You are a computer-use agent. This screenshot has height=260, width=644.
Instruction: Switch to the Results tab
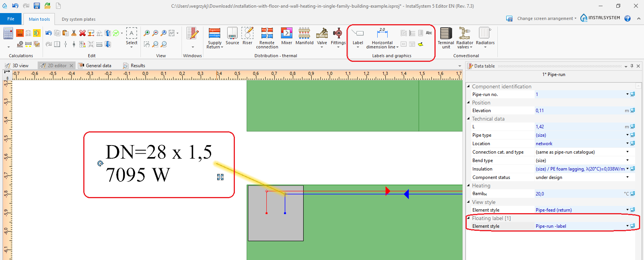click(x=134, y=66)
